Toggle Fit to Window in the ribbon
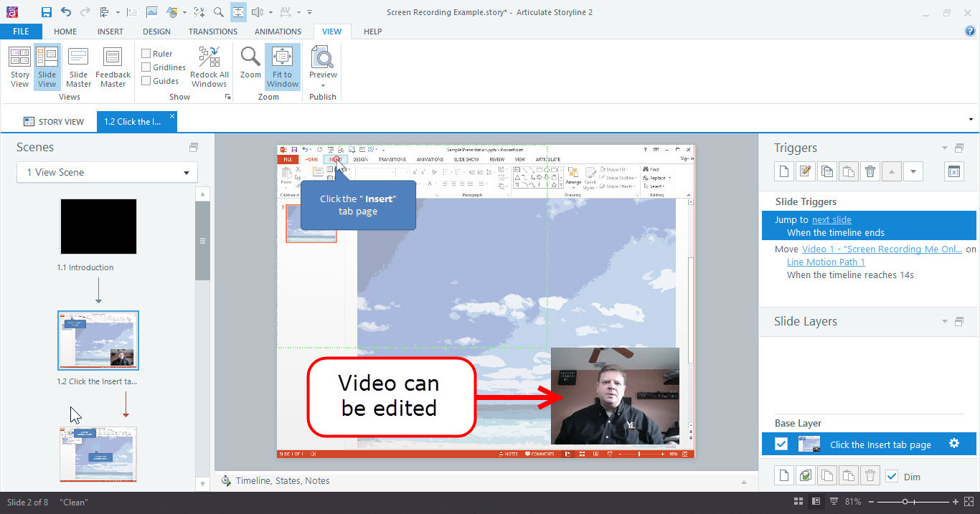 pos(283,67)
